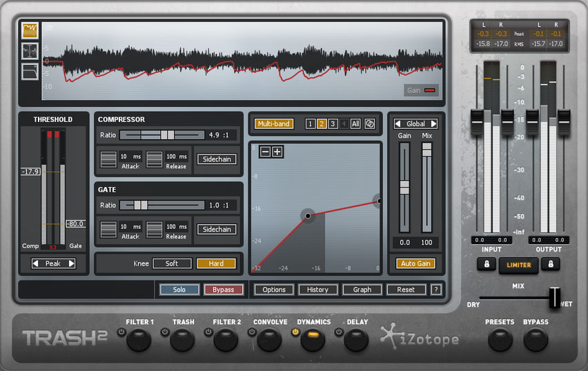The width and height of the screenshot is (588, 371).
Task: Click the Global Gain vertical slider
Action: pyautogui.click(x=404, y=188)
